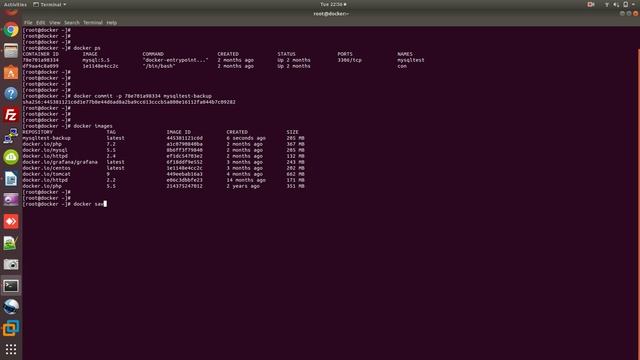Screen dimensions: 640x360
Task: Click the docker.io/tomcat repository row
Action: click(x=47, y=174)
